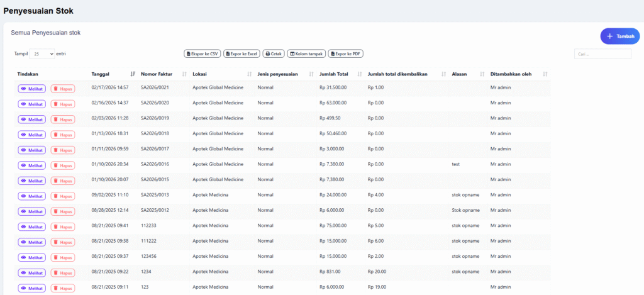The width and height of the screenshot is (644, 295).
Task: Export the table with Expor ke PDF
Action: (346, 54)
